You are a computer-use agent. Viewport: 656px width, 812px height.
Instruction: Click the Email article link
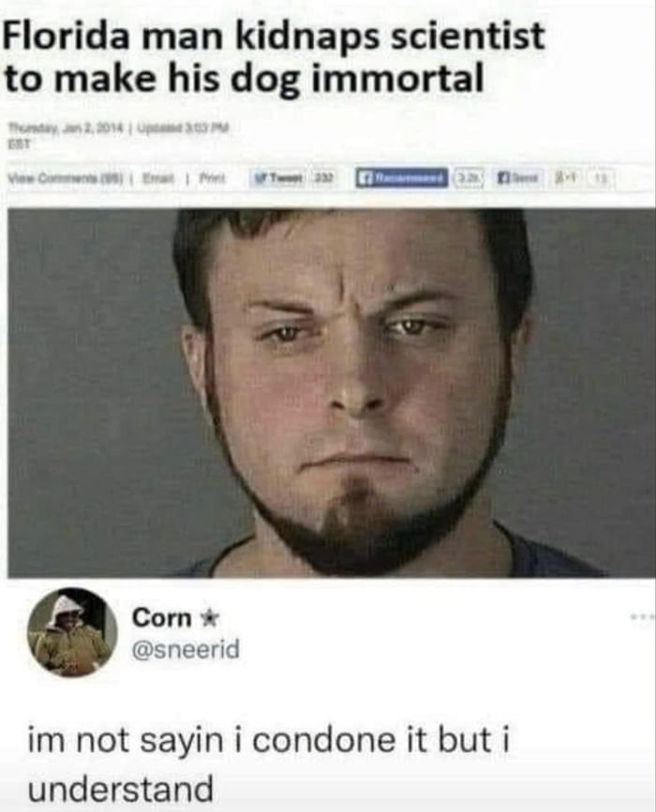(x=158, y=178)
